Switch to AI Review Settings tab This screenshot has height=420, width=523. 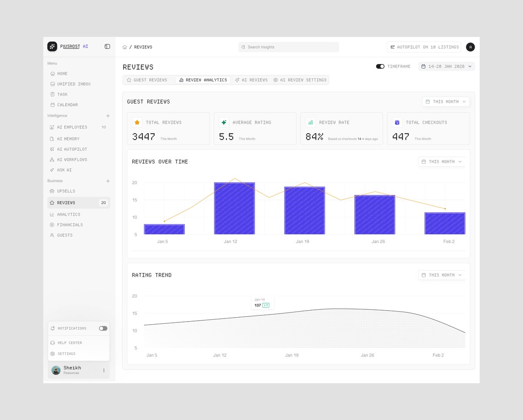[x=300, y=80]
